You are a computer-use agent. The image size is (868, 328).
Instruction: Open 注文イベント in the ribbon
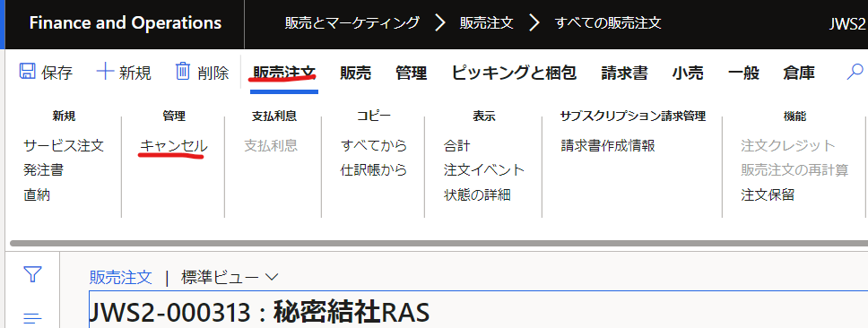484,170
